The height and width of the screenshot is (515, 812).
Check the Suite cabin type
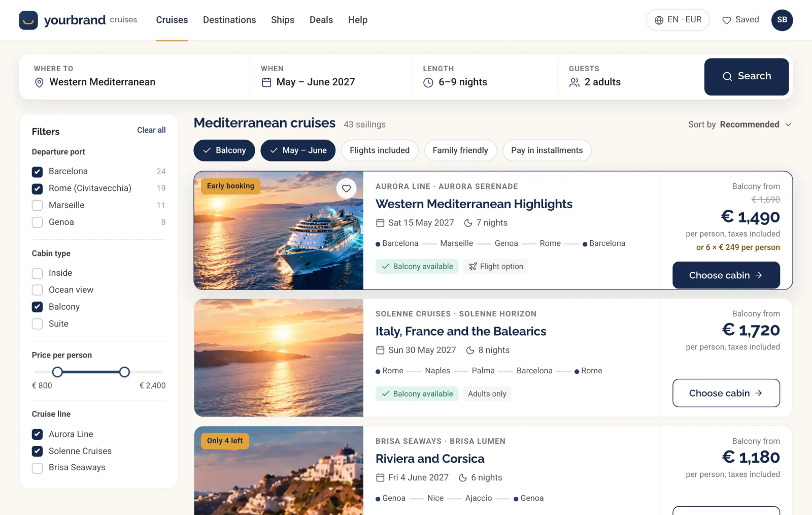tap(37, 324)
